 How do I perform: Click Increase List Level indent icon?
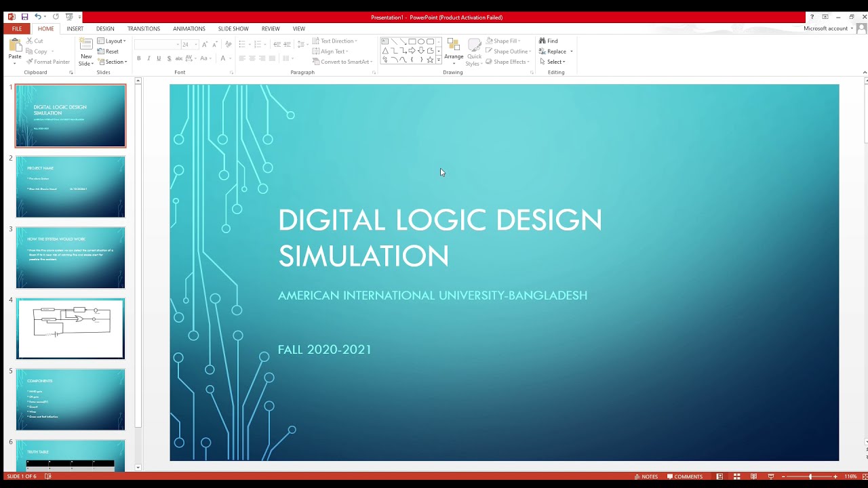(287, 44)
